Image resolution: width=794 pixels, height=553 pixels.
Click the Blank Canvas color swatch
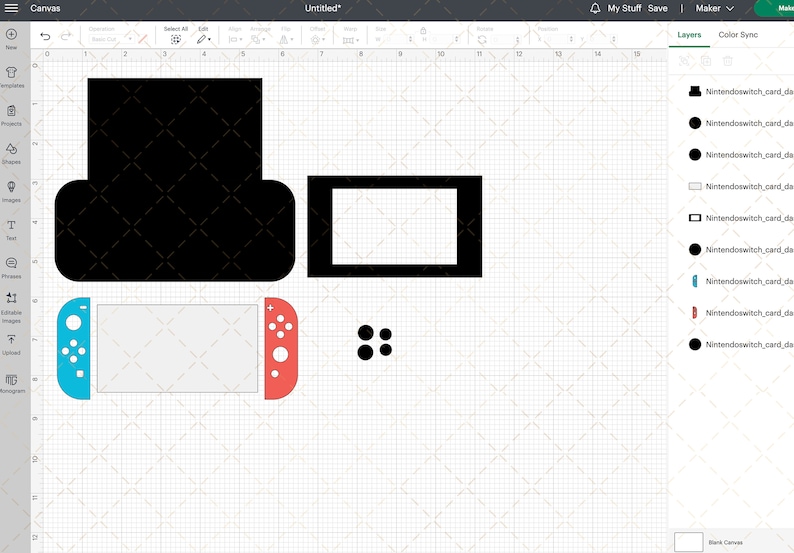click(688, 542)
